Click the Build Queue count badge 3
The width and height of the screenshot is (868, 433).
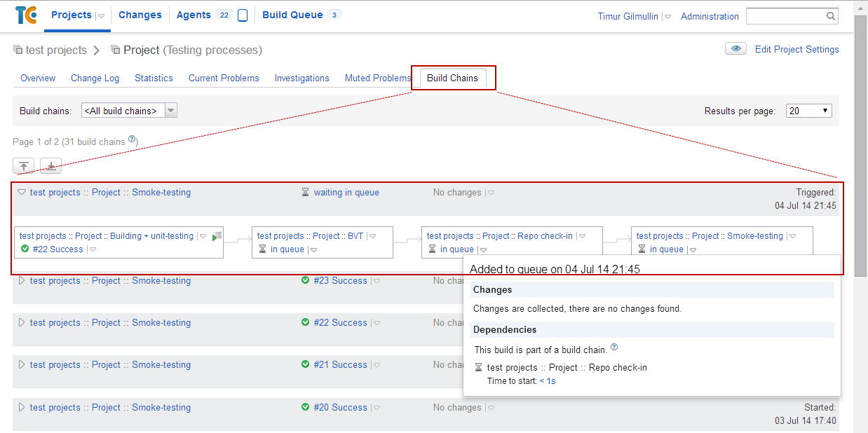click(334, 15)
